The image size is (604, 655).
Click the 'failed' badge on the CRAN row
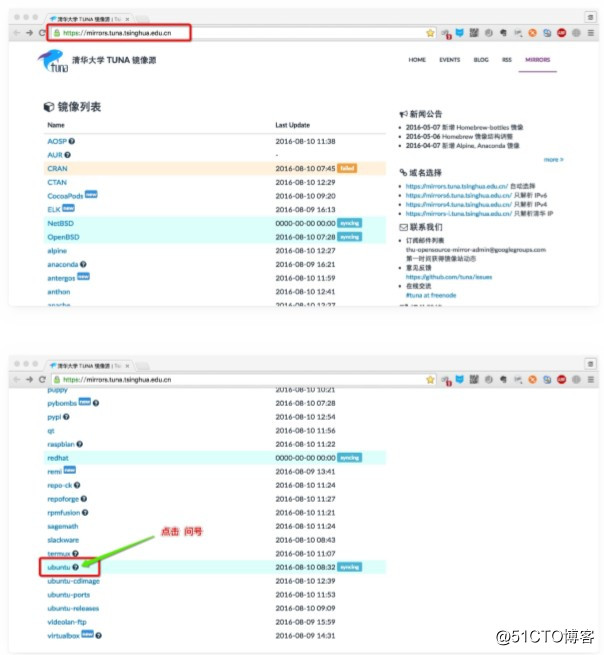pyautogui.click(x=347, y=168)
